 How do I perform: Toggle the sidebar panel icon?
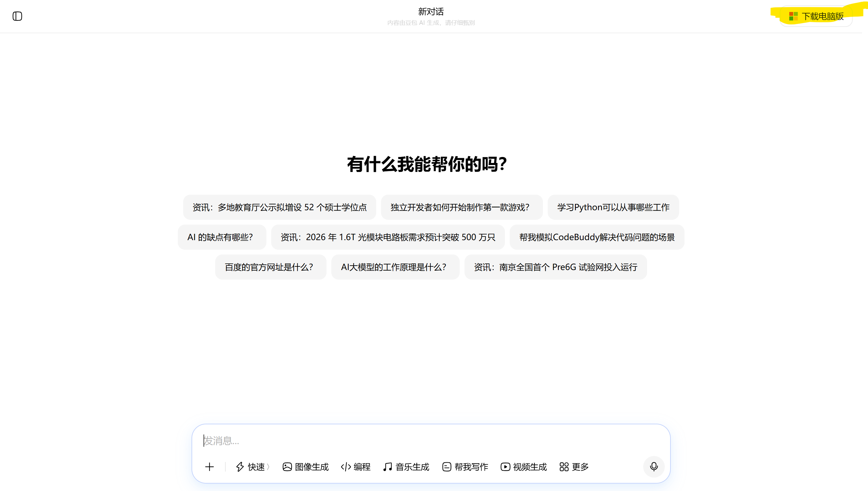point(17,16)
